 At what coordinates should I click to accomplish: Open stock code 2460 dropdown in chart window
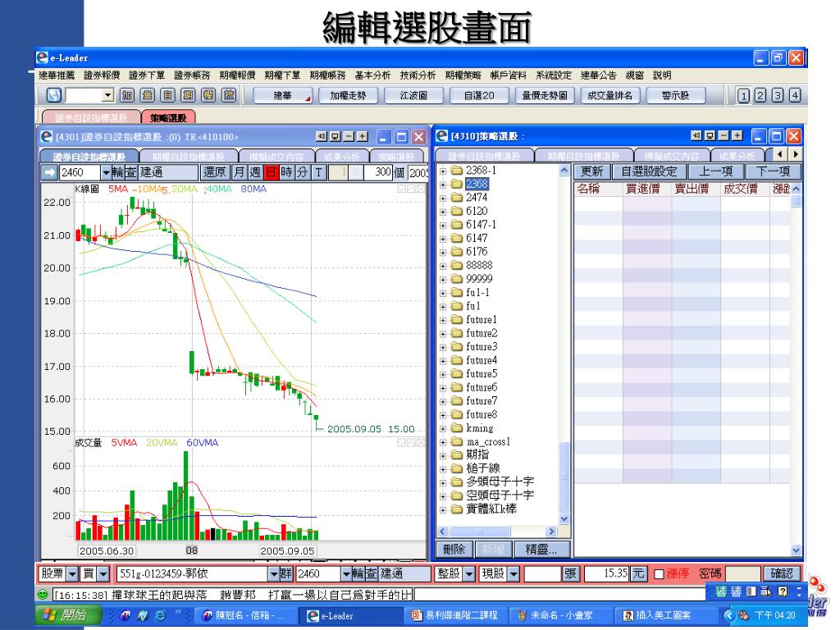(x=106, y=172)
